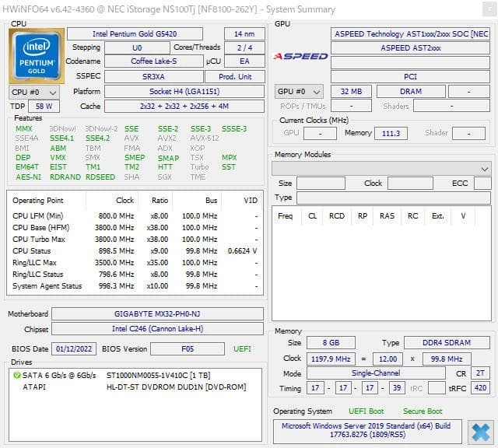Click the Operating Point column header

tap(47, 201)
